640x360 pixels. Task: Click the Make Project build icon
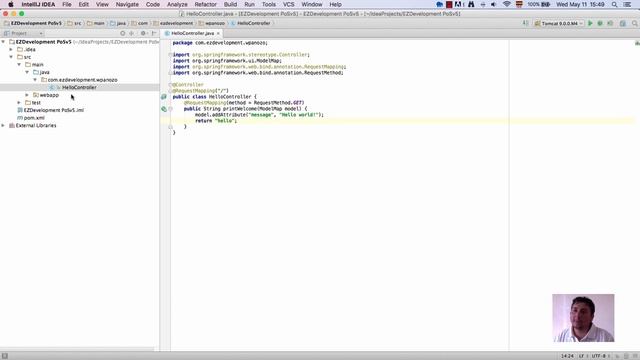pyautogui.click(x=526, y=23)
